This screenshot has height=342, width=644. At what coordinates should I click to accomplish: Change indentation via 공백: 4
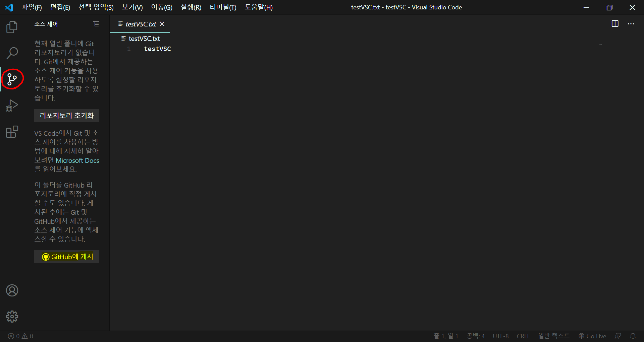(x=476, y=336)
